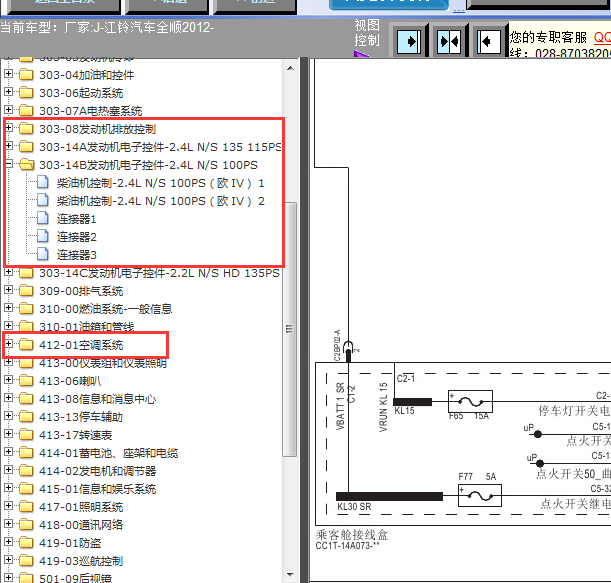Click the left-arrow view control button
Image resolution: width=611 pixels, height=583 pixels.
pos(489,41)
